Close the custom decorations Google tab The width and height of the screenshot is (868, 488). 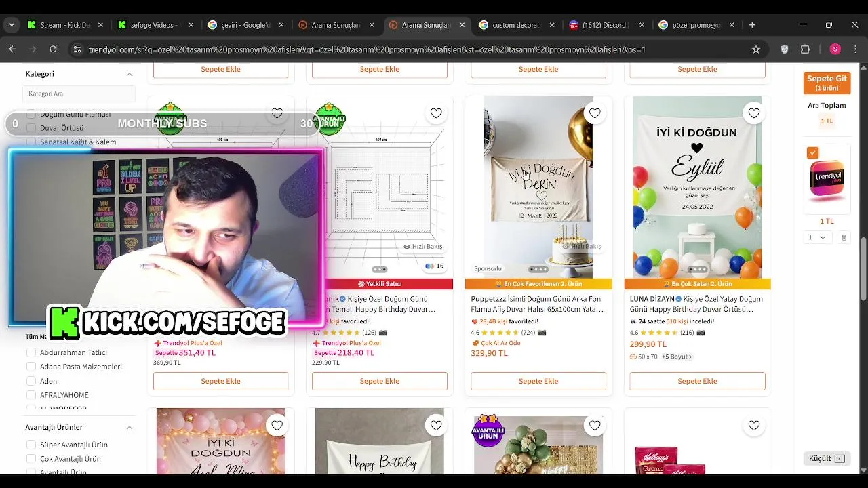click(552, 25)
